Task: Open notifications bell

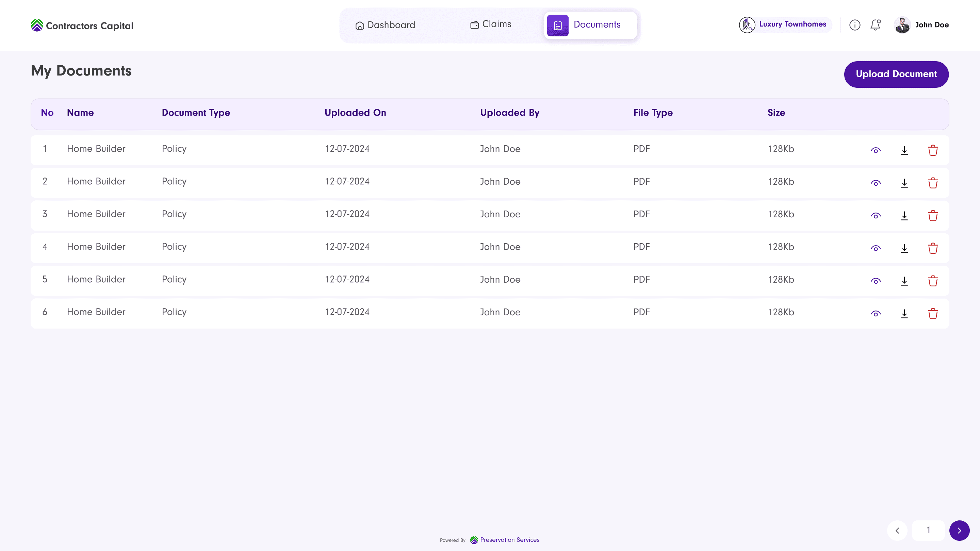Action: 876,25
